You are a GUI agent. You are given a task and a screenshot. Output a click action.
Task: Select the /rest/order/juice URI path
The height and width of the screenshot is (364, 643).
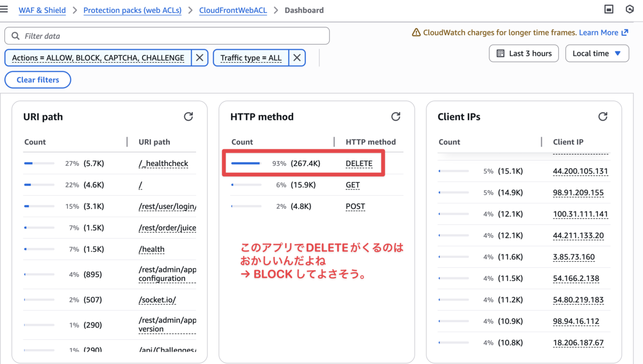[167, 227]
